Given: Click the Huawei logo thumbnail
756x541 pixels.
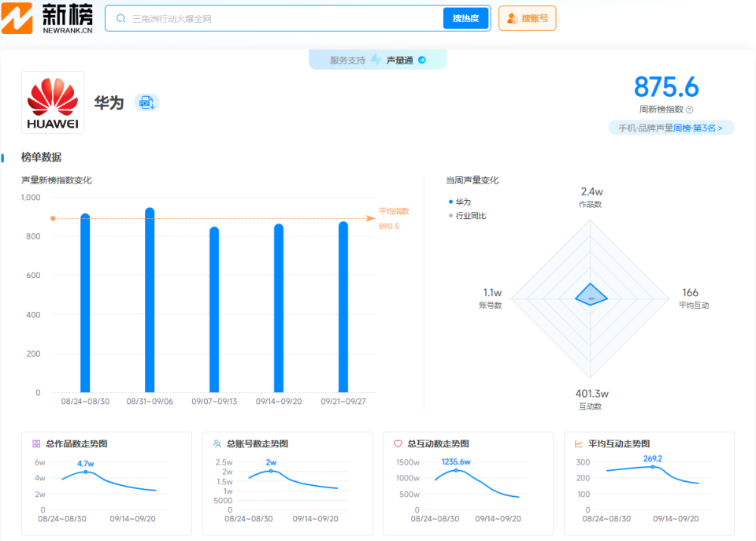Looking at the screenshot, I should coord(52,103).
